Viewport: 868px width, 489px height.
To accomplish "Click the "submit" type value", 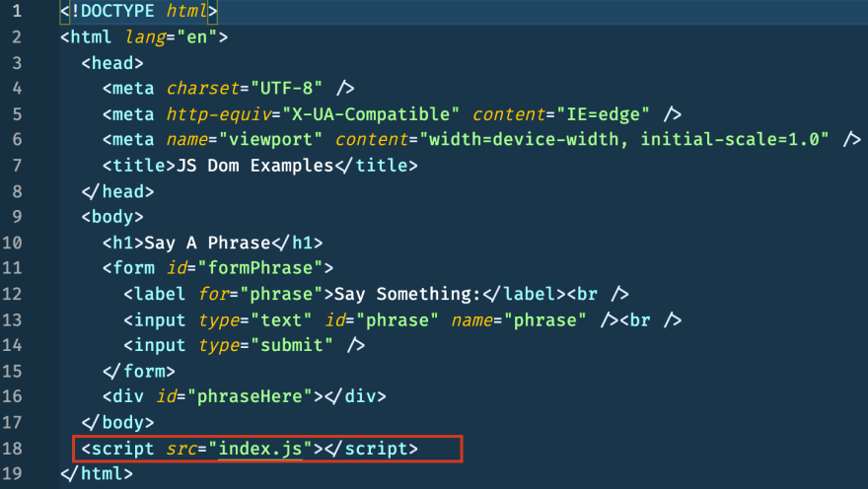I will click(x=292, y=345).
